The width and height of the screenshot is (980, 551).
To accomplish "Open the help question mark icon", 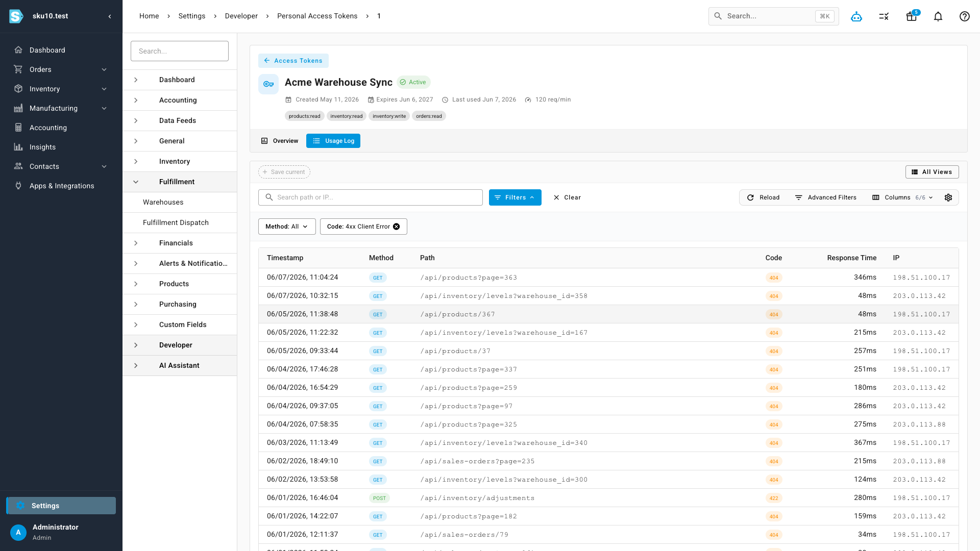I will 965,16.
